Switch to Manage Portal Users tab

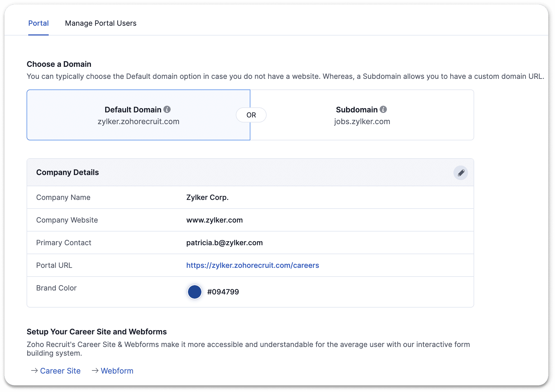[x=100, y=23]
